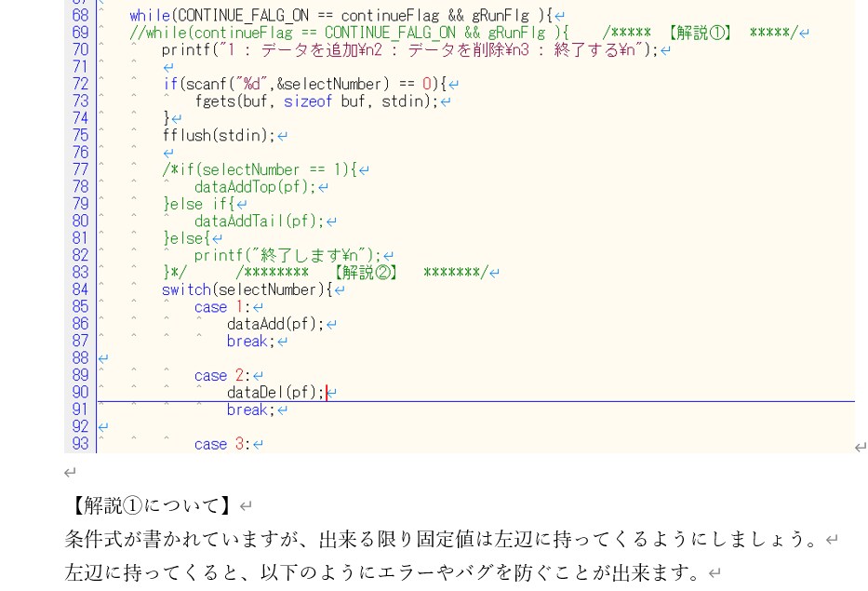The image size is (868, 591).
Task: Click the case 2: line
Action: 222,375
